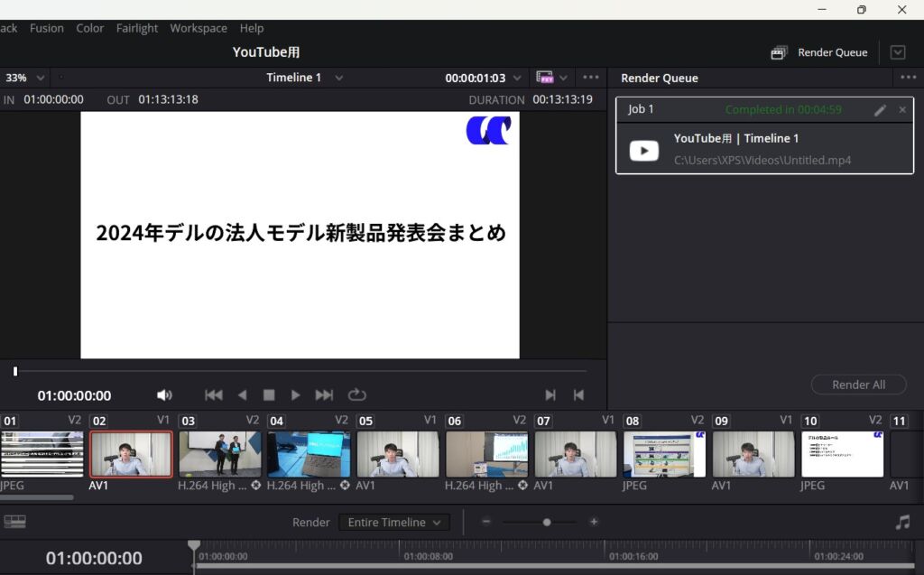924x575 pixels.
Task: Click the clip strip horizontal scrollbar
Action: click(36, 497)
